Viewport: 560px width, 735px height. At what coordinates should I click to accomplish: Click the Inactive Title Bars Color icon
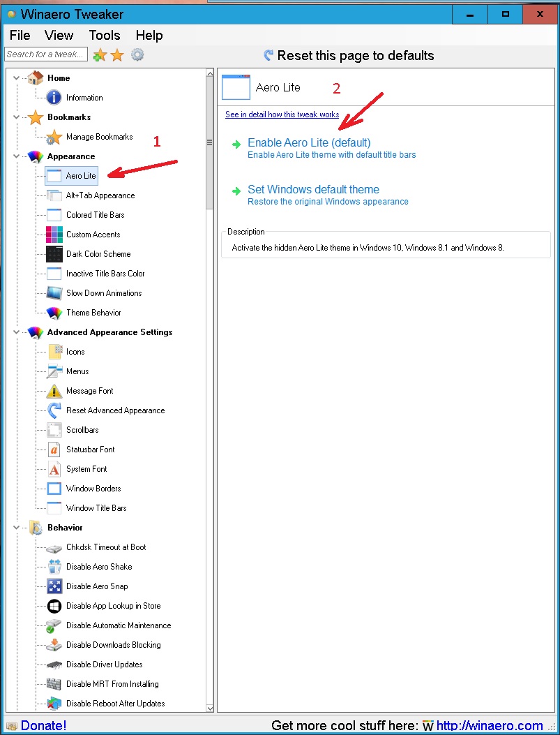coord(54,274)
